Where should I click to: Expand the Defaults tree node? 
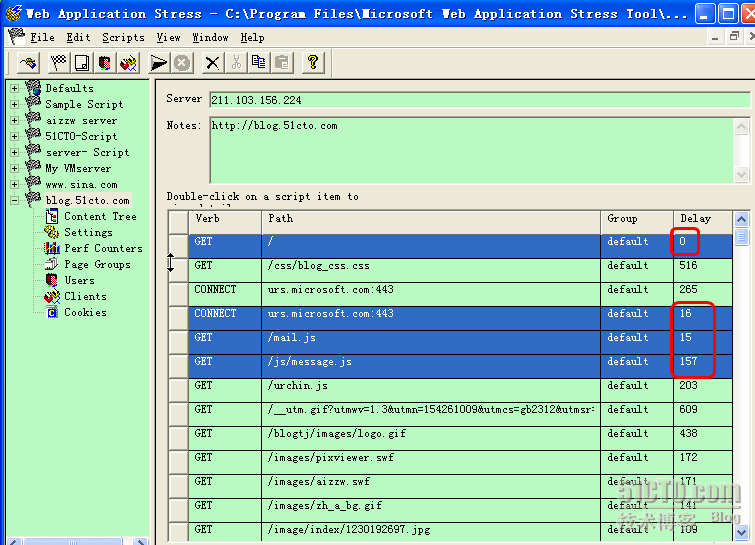pos(14,89)
